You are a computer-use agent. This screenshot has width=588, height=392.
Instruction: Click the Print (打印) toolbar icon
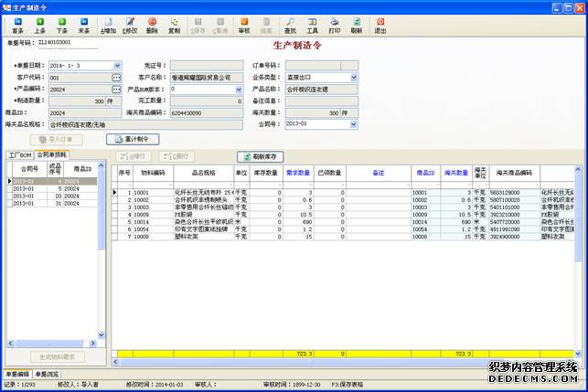coord(335,24)
